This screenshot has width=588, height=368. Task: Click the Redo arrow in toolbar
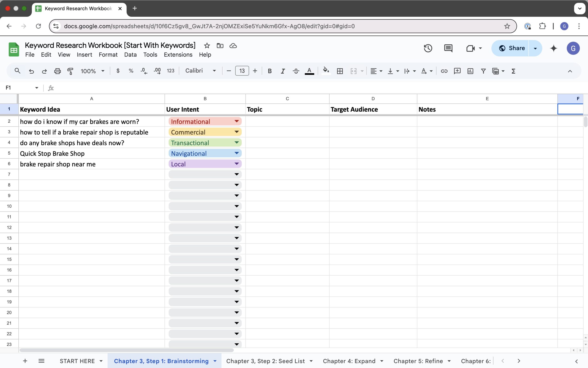[44, 71]
